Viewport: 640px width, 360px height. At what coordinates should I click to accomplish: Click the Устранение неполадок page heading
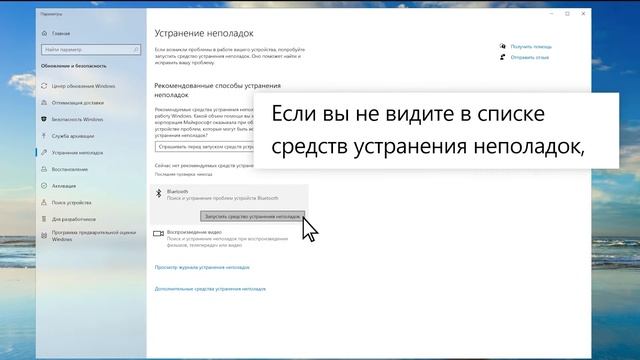coord(204,33)
